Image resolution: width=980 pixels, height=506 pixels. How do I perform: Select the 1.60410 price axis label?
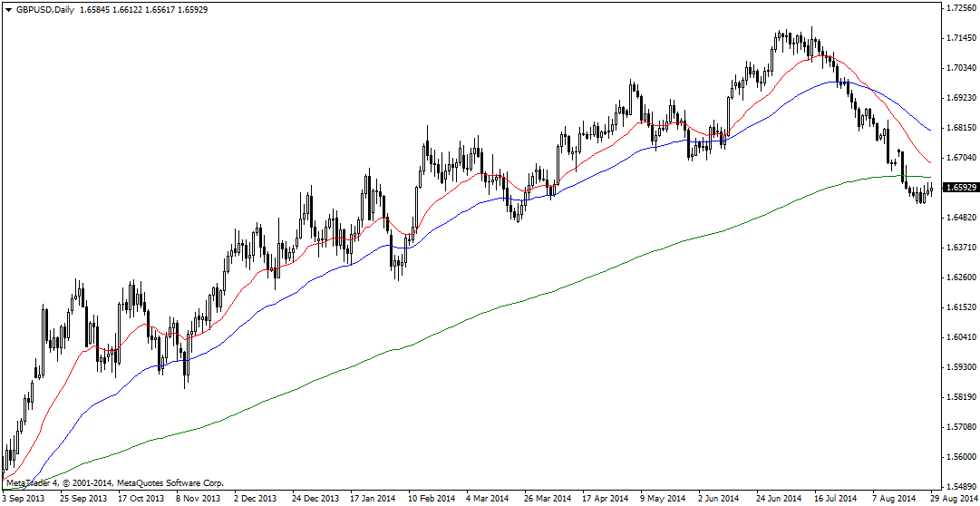coord(960,337)
